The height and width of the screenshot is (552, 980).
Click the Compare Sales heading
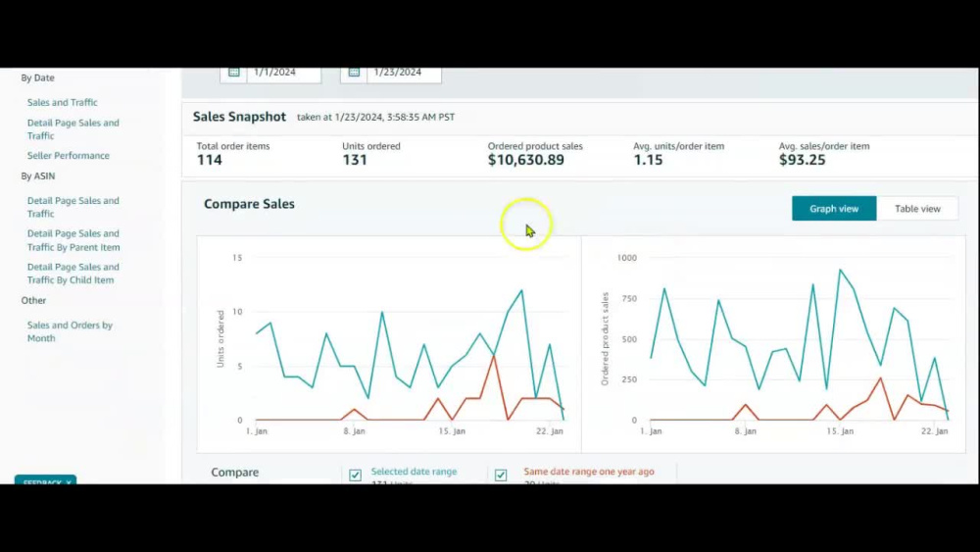(x=249, y=204)
